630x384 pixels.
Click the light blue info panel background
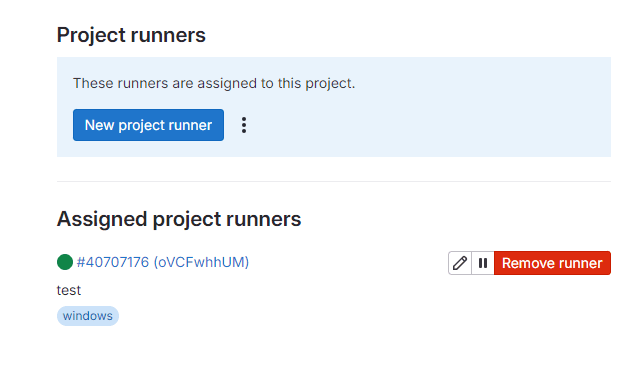422,121
